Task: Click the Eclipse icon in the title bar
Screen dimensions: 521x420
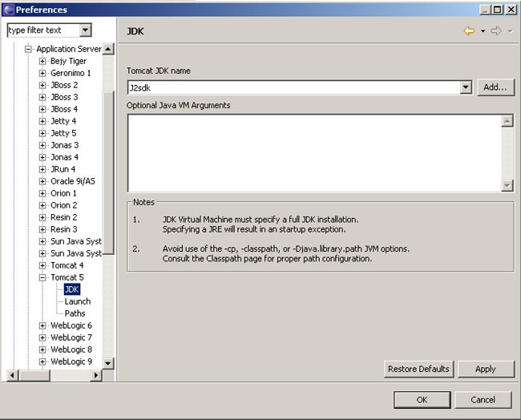Action: (x=9, y=10)
